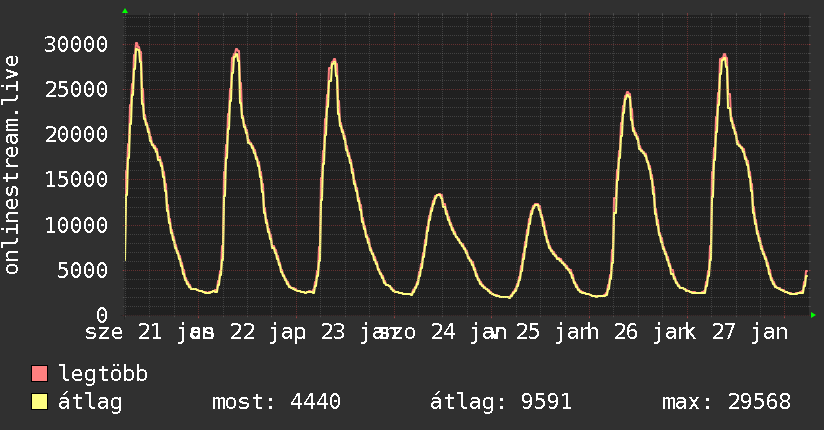
Task: Click the most: 4440 value
Action: click(x=276, y=402)
